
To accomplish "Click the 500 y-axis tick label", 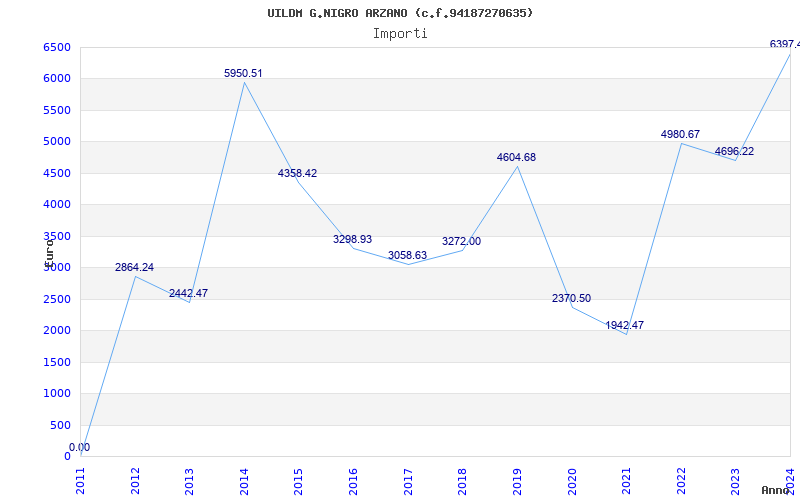I will coord(61,425).
